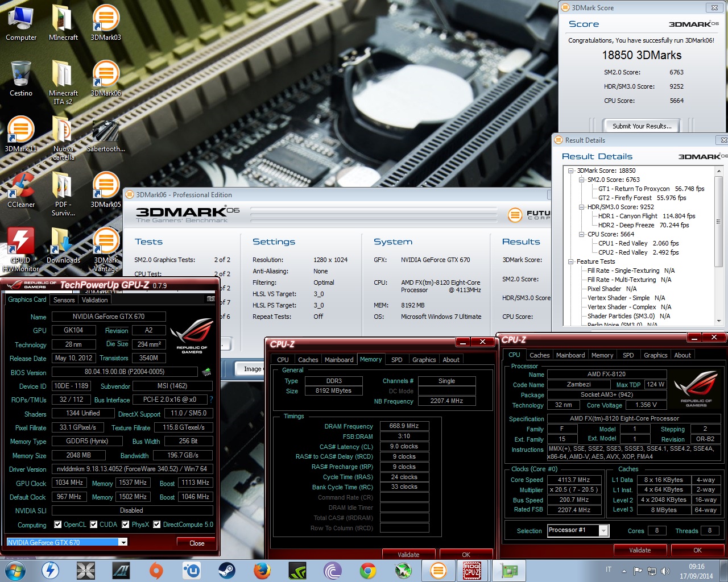The height and width of the screenshot is (582, 728).
Task: Click the ROG CPU-Z taskbar button
Action: [472, 570]
